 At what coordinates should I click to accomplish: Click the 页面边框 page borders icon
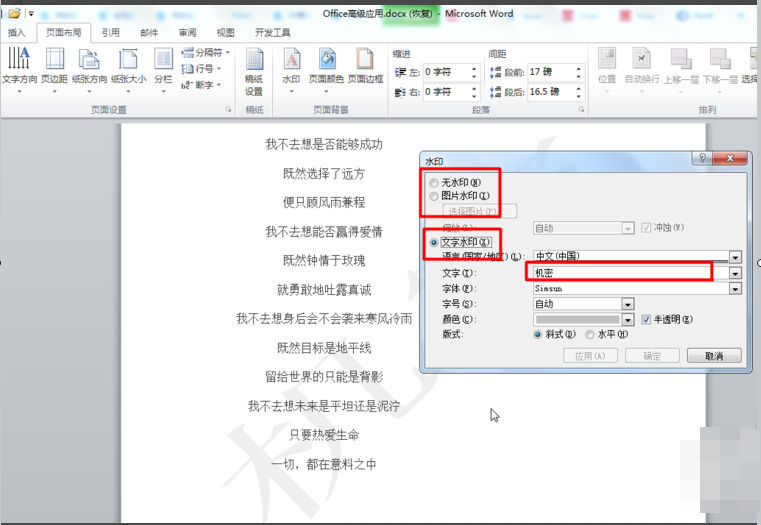click(x=365, y=66)
